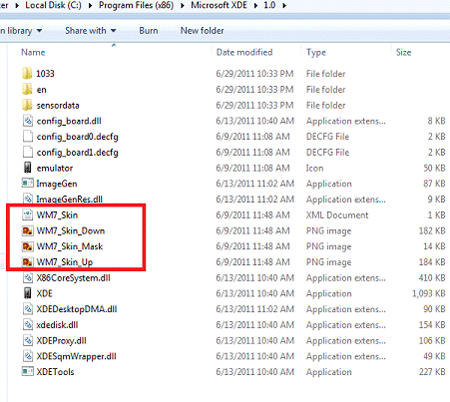Select the file name config_board1.decfg

pos(77,152)
